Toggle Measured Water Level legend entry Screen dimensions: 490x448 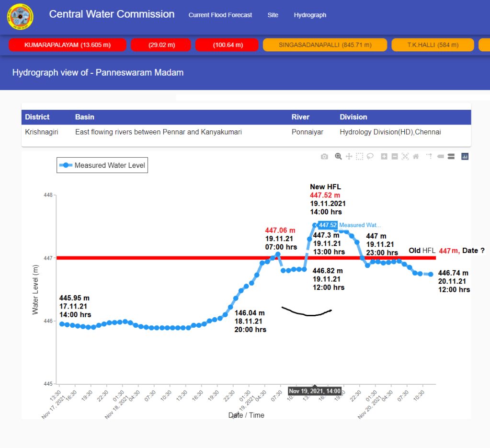102,165
